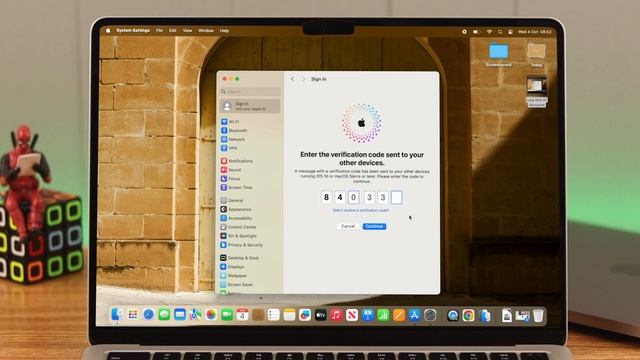Select Network in the settings sidebar
This screenshot has width=640, height=360.
pyautogui.click(x=233, y=139)
